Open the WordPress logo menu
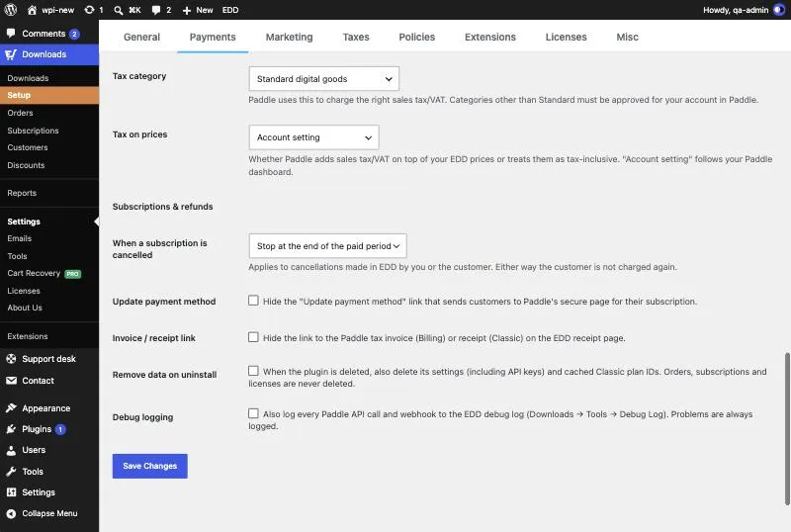791x532 pixels. [11, 10]
